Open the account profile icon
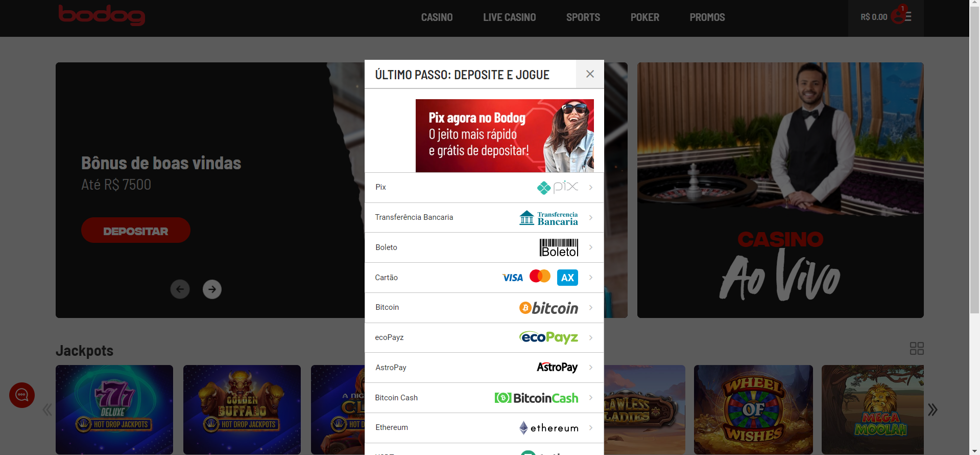 tap(899, 15)
